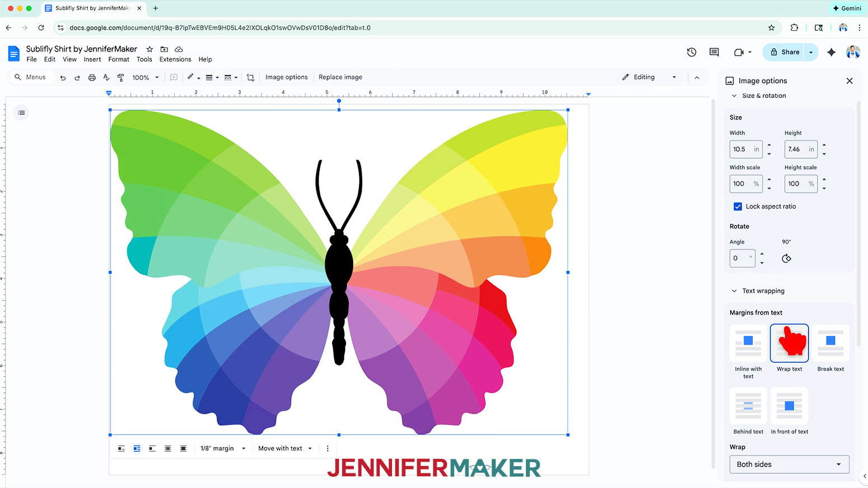Star the Sublifly Shirt document

pos(150,49)
